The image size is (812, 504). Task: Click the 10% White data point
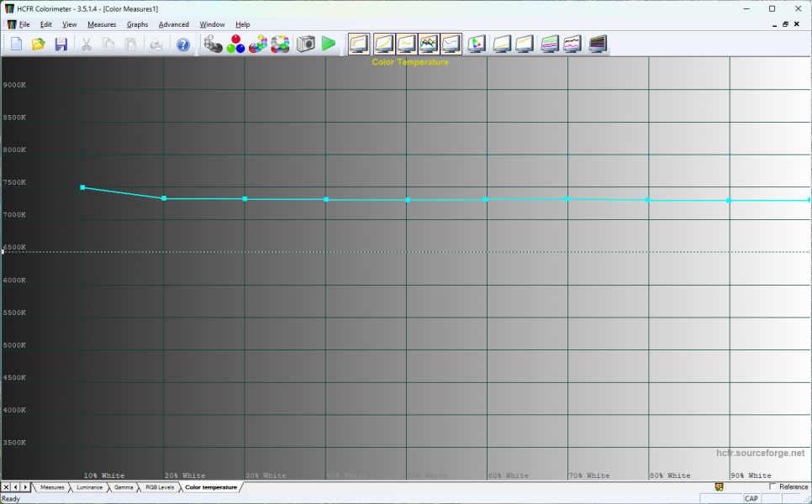pos(82,187)
